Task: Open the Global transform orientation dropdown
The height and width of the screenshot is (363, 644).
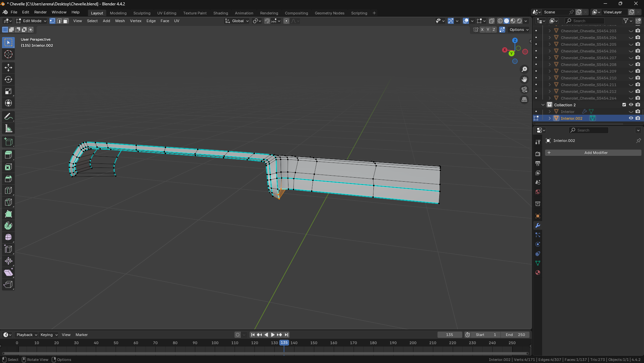Action: coord(237,21)
